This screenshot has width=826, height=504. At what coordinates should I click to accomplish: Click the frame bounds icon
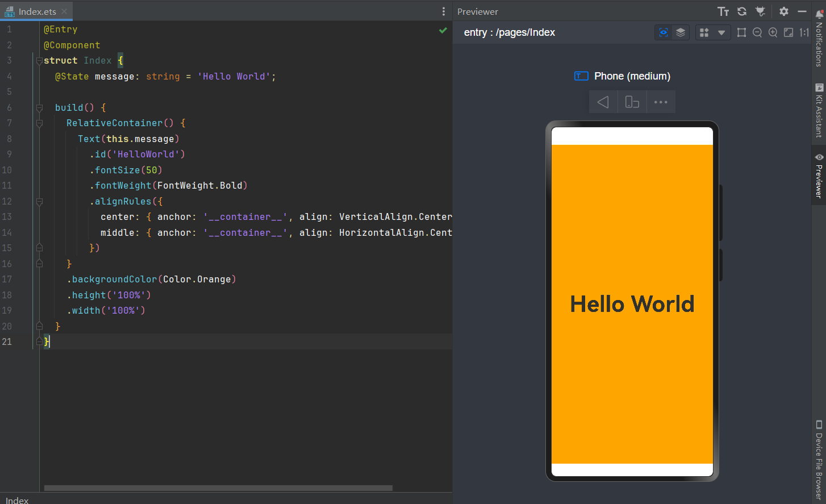[x=741, y=32]
